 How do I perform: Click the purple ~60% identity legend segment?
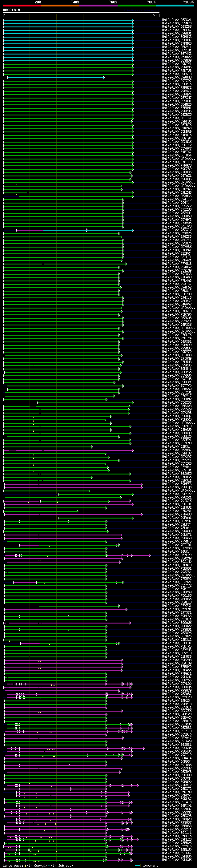(x=99, y=6)
